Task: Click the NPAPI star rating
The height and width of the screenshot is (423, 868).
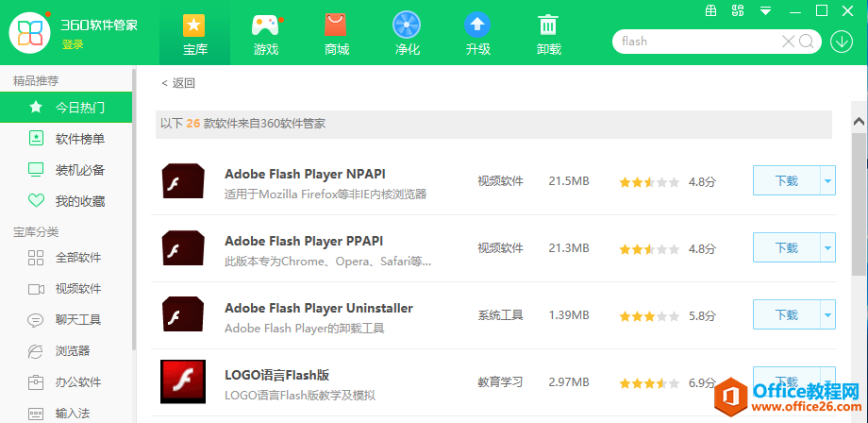Action: click(649, 182)
